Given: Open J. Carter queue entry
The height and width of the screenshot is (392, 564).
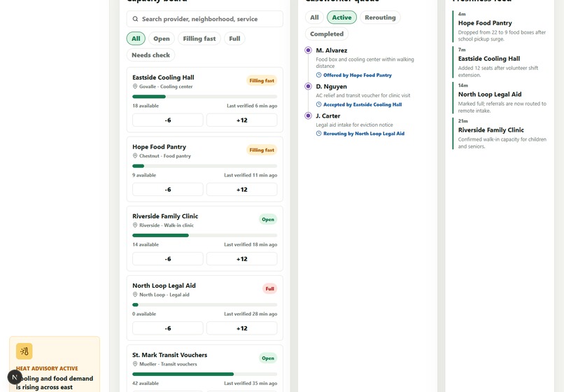Looking at the screenshot, I should [367, 125].
